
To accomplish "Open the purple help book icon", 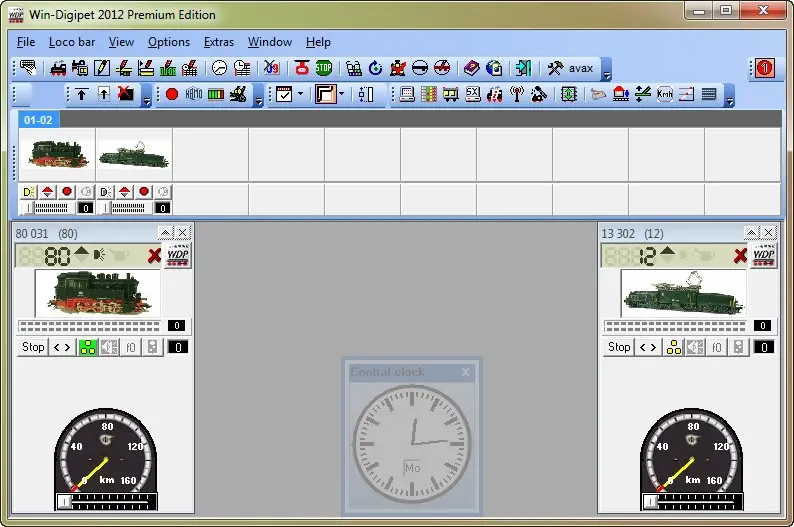I will [471, 68].
